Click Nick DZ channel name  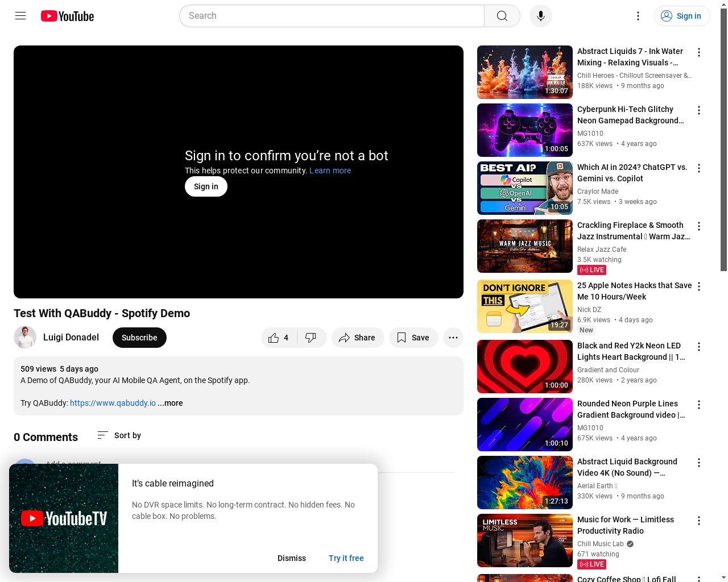tap(589, 310)
